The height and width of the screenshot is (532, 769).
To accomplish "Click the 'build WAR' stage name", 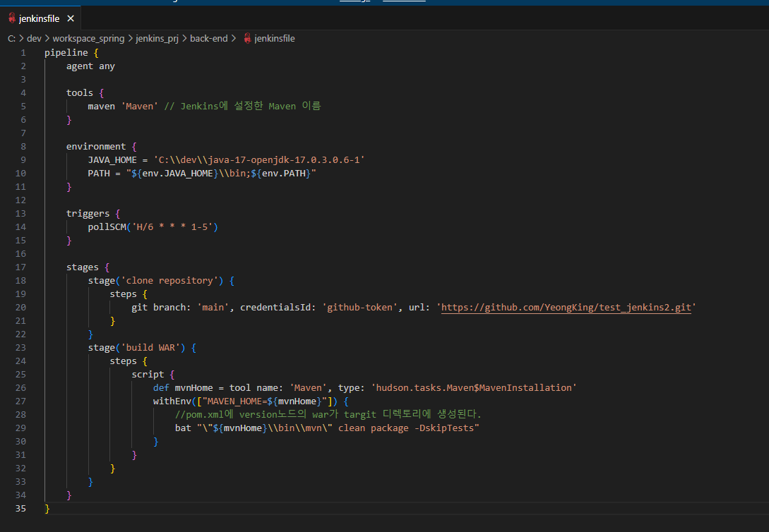I will (150, 348).
